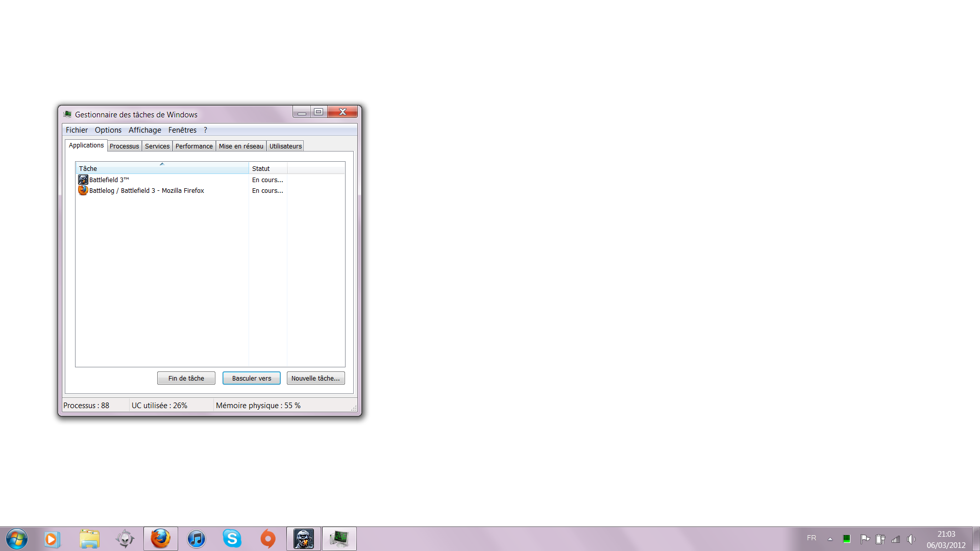980x551 pixels.
Task: Open Windows Explorer folder icon
Action: coord(89,539)
